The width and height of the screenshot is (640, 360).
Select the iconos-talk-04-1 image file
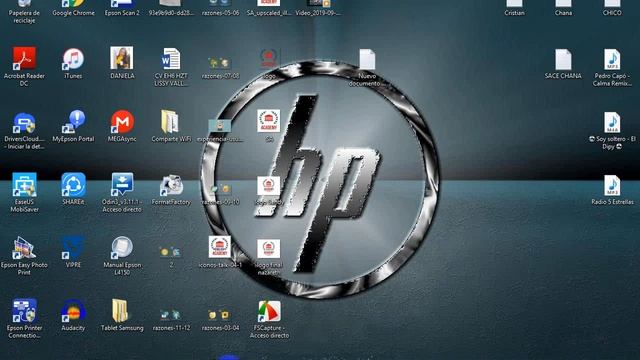point(220,247)
